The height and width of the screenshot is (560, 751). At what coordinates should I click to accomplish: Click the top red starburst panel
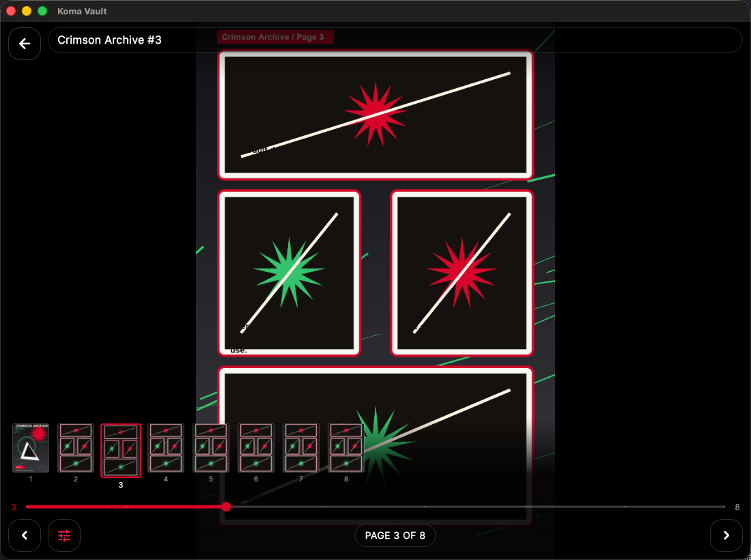pos(375,115)
